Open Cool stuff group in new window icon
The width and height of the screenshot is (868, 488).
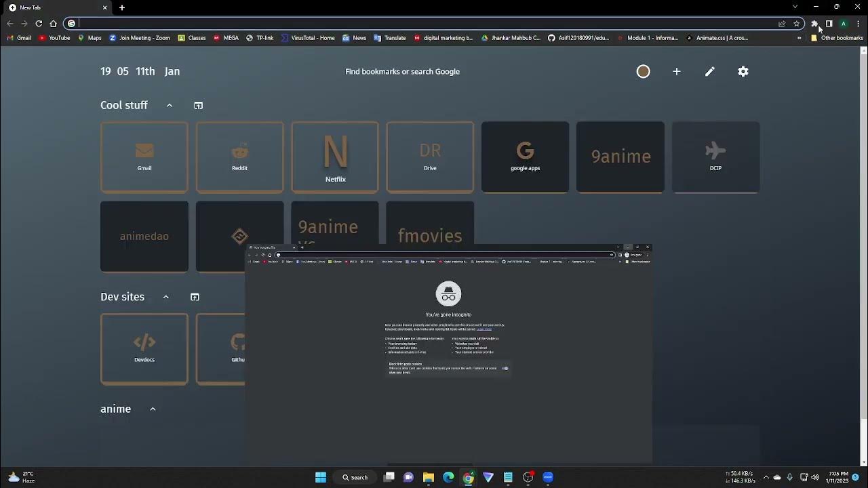click(x=198, y=105)
